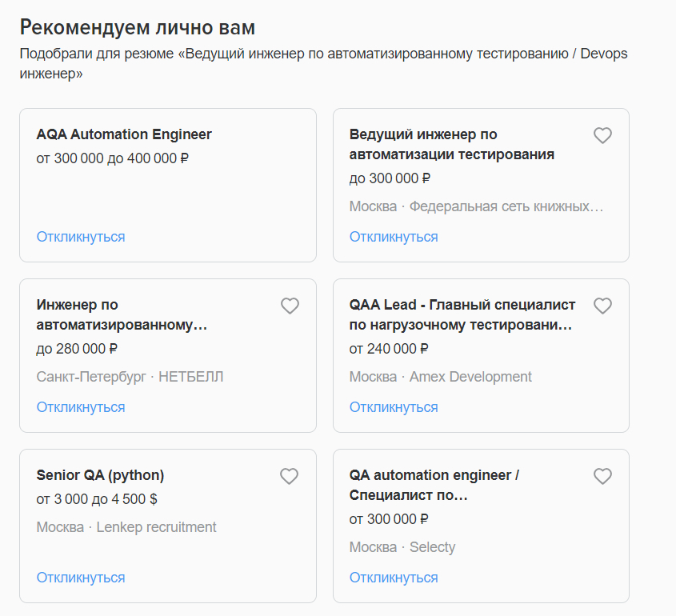
Task: Click Откликнуться for Федеральная сеть книжных vacancy
Action: pos(394,237)
